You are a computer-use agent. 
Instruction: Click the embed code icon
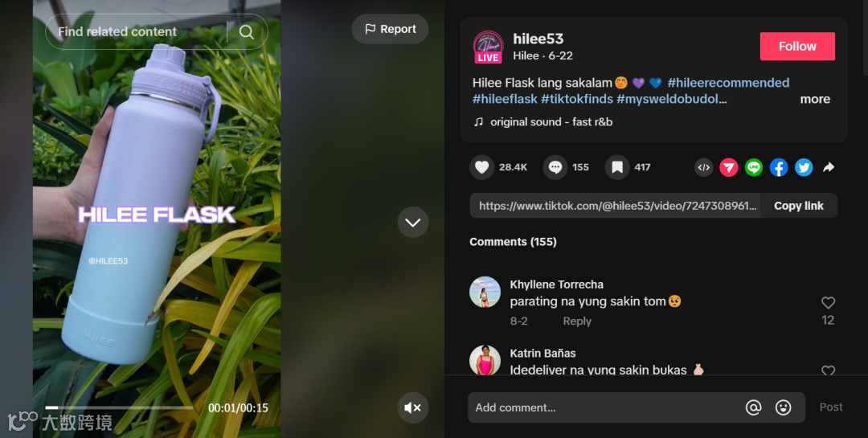(x=703, y=167)
